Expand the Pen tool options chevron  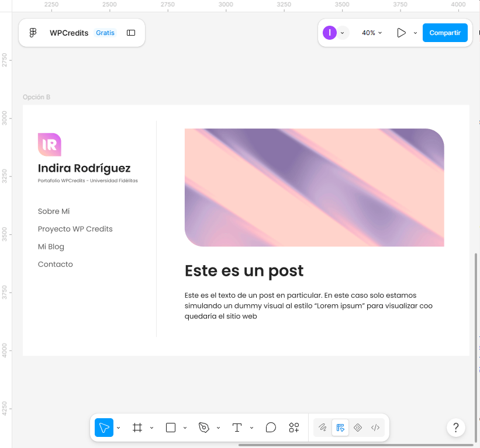pos(218,428)
